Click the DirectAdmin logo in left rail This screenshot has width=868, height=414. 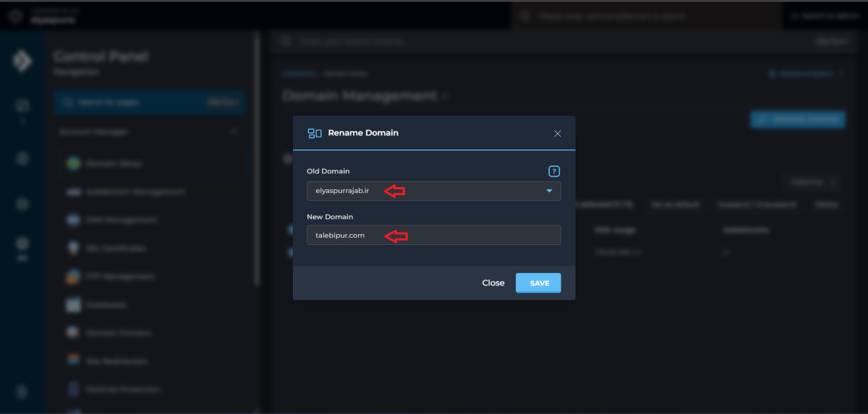point(22,61)
